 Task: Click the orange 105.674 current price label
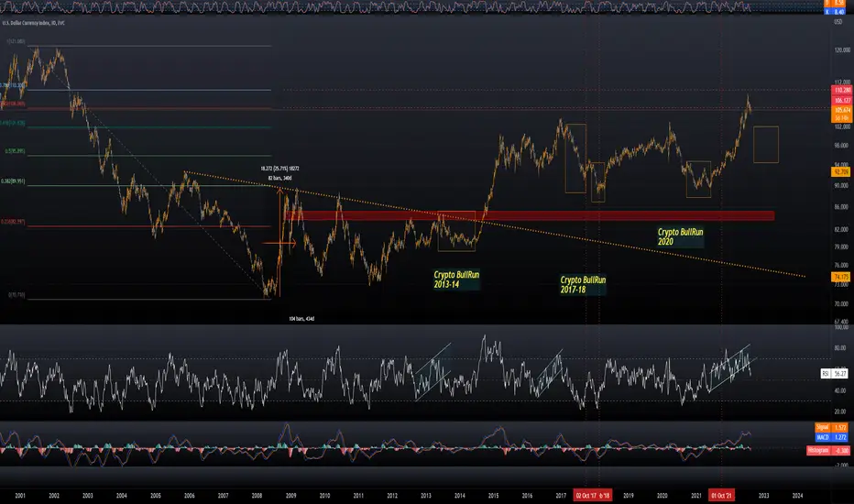click(x=842, y=110)
